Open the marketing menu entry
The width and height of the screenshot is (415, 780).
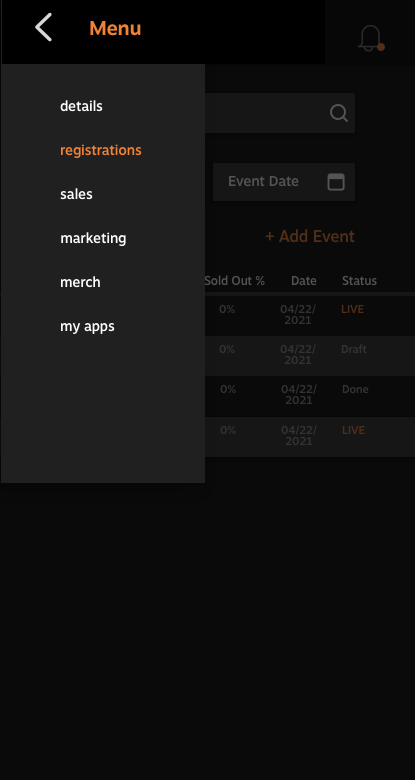(x=93, y=238)
